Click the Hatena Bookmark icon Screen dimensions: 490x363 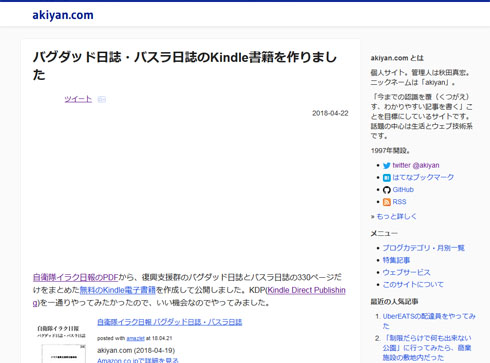(387, 178)
